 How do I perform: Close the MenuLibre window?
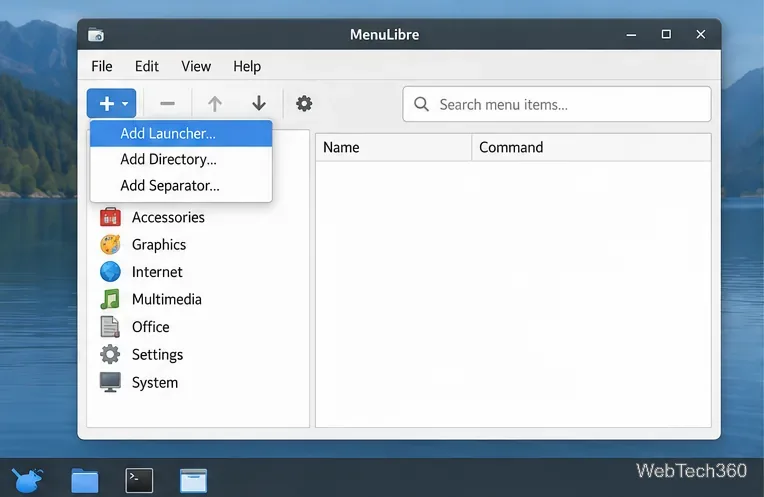pos(701,34)
